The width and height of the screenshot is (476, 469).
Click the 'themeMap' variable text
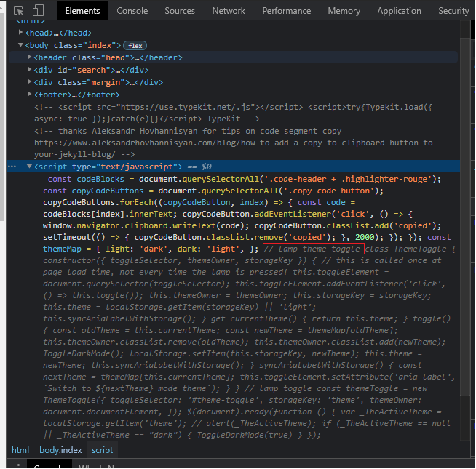pyautogui.click(x=62, y=249)
